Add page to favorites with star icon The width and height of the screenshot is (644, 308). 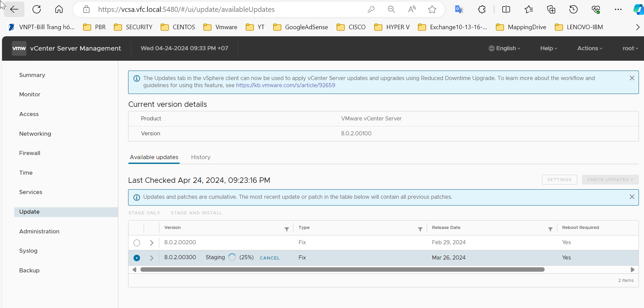(432, 9)
